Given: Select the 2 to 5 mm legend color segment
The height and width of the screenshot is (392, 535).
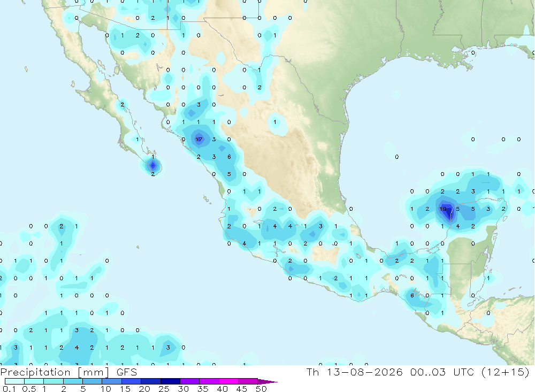Looking at the screenshot, I should click(x=73, y=381).
